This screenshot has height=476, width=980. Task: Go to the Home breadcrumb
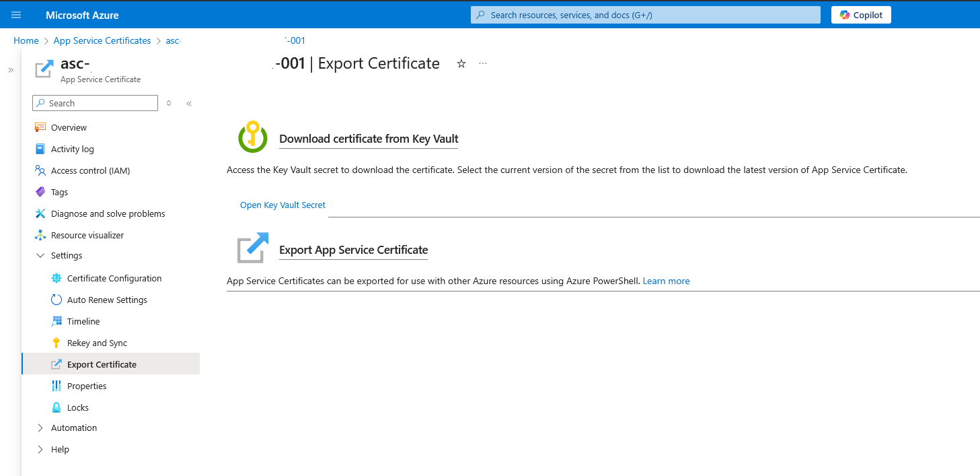pos(26,40)
